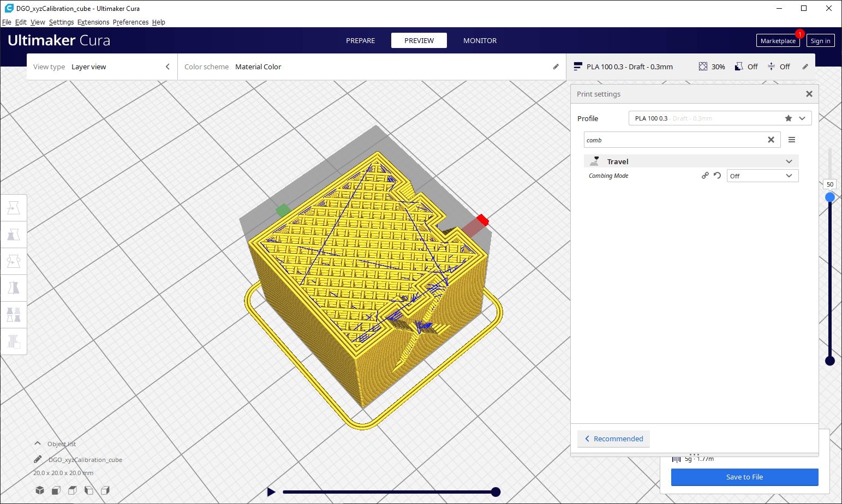
Task: Switch to the MONITOR stage
Action: point(480,40)
